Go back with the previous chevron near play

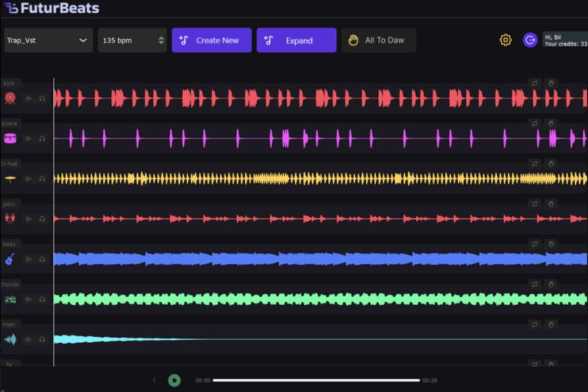pyautogui.click(x=154, y=380)
